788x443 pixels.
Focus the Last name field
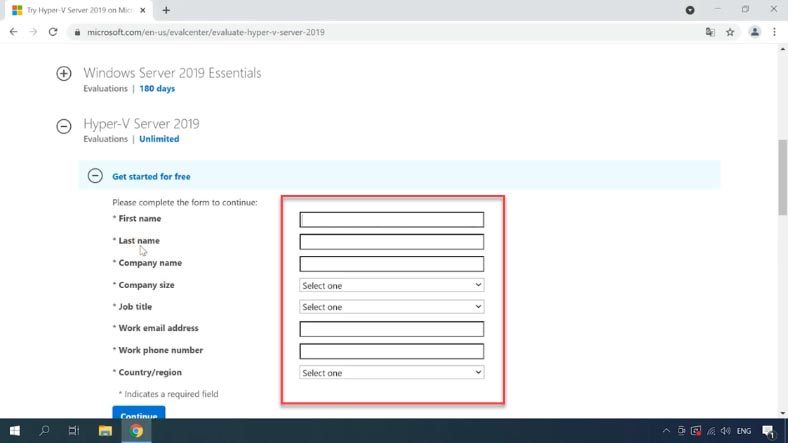coord(391,242)
